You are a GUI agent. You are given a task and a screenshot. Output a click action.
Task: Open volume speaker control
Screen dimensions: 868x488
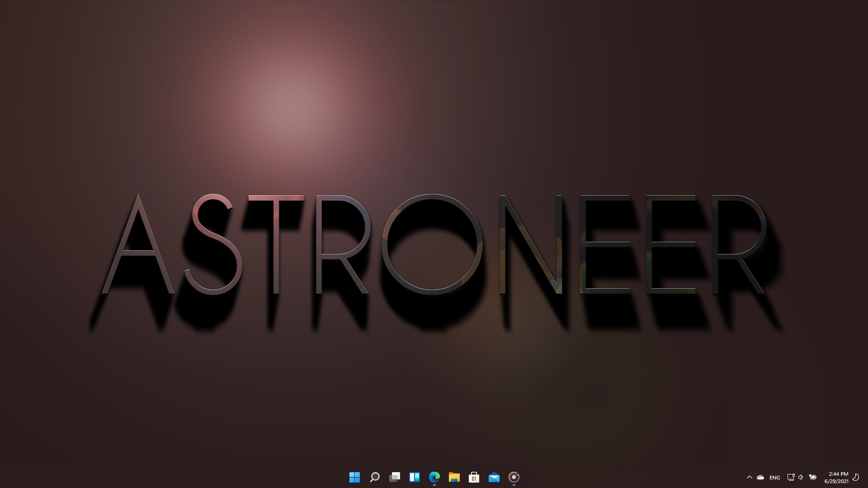coord(801,477)
